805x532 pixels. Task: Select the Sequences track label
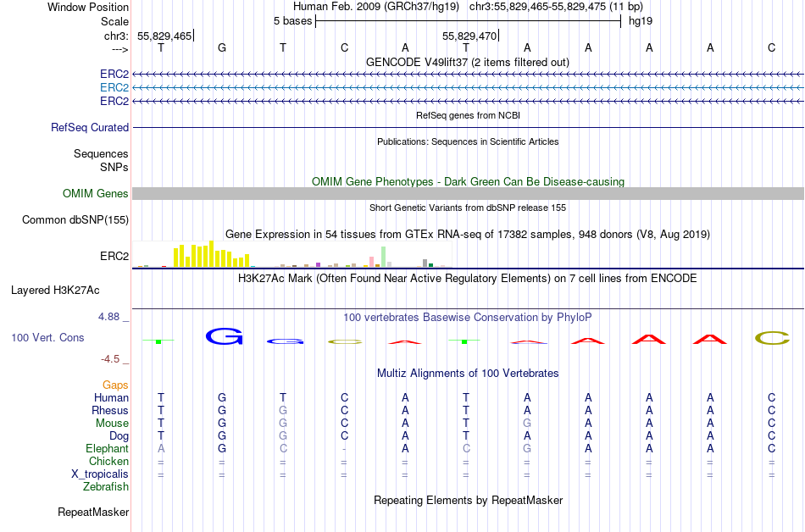tap(101, 153)
